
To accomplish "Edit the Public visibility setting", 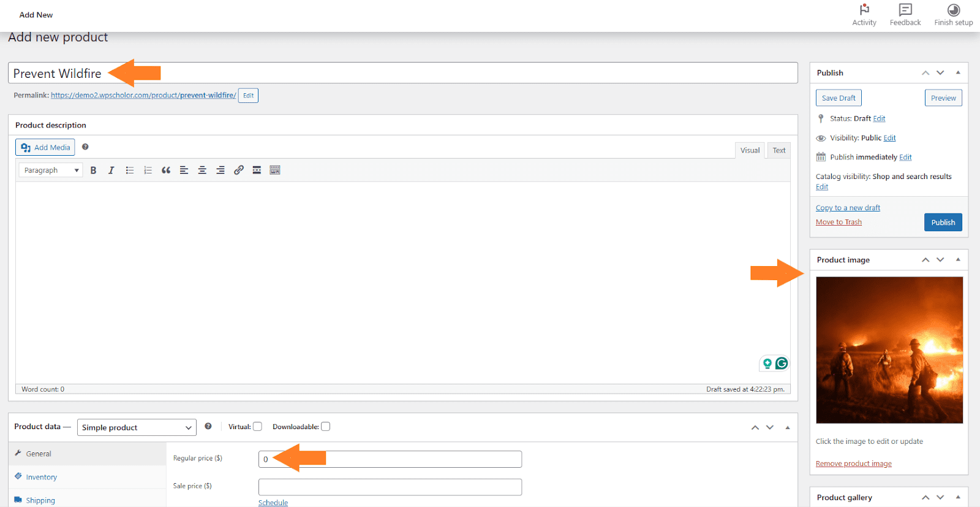I will tap(889, 138).
